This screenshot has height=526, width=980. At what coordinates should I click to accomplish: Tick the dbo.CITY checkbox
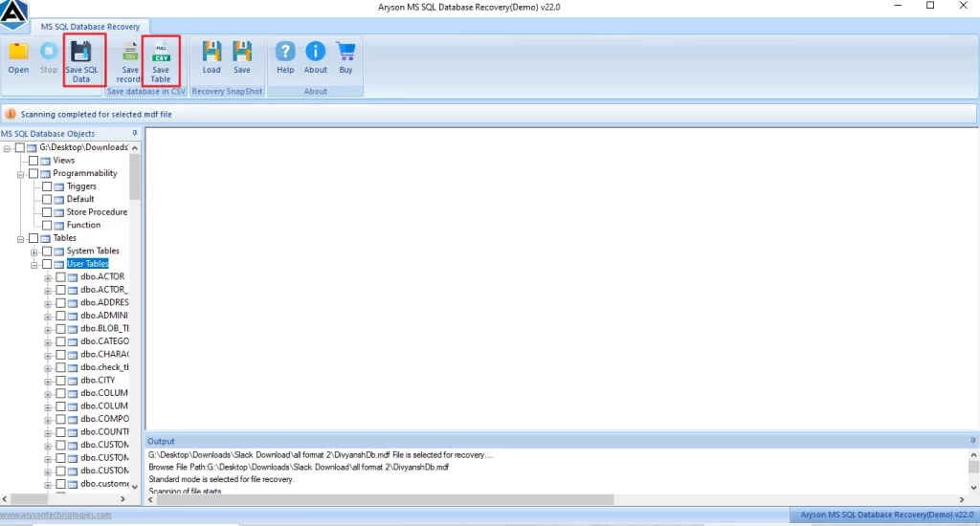click(x=60, y=381)
